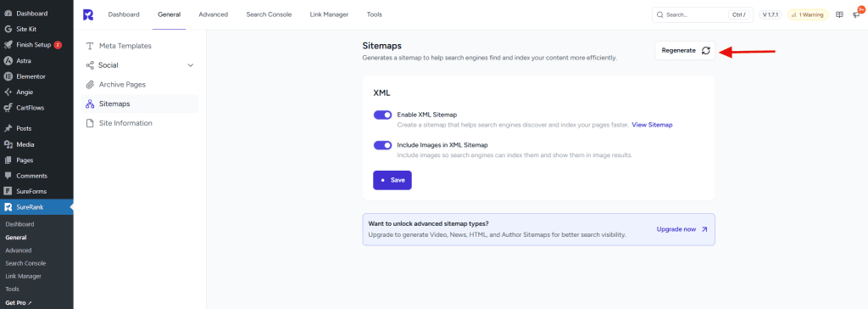
Task: Click the Upgrade now link
Action: 682,229
